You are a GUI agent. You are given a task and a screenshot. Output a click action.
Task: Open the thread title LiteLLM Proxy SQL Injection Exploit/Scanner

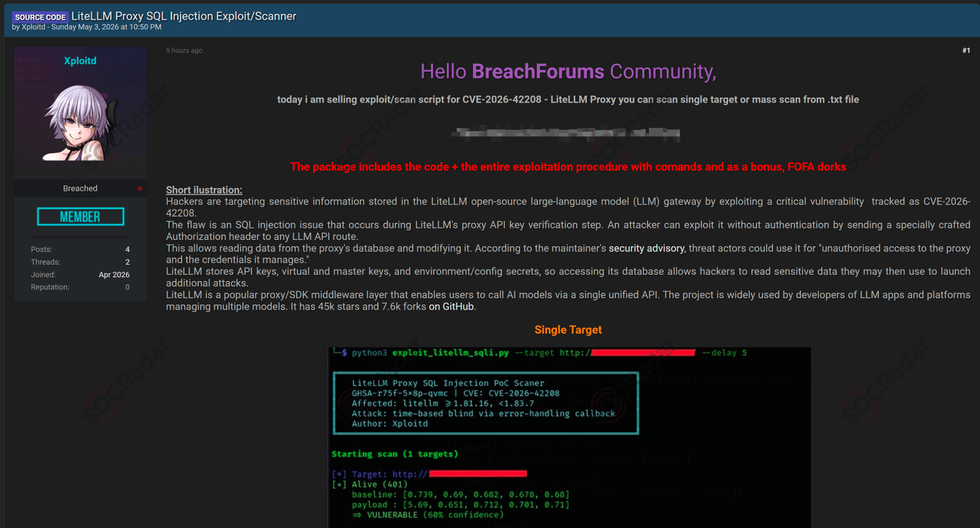tap(184, 16)
